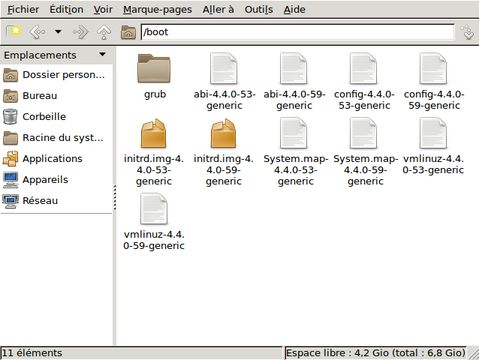Viewport: 479px width, 360px height.
Task: Click the Espace libre status text
Action: point(376,353)
